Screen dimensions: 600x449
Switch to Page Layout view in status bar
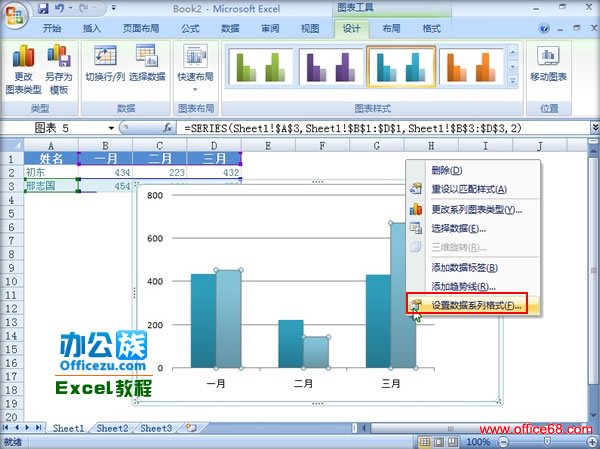(x=439, y=442)
